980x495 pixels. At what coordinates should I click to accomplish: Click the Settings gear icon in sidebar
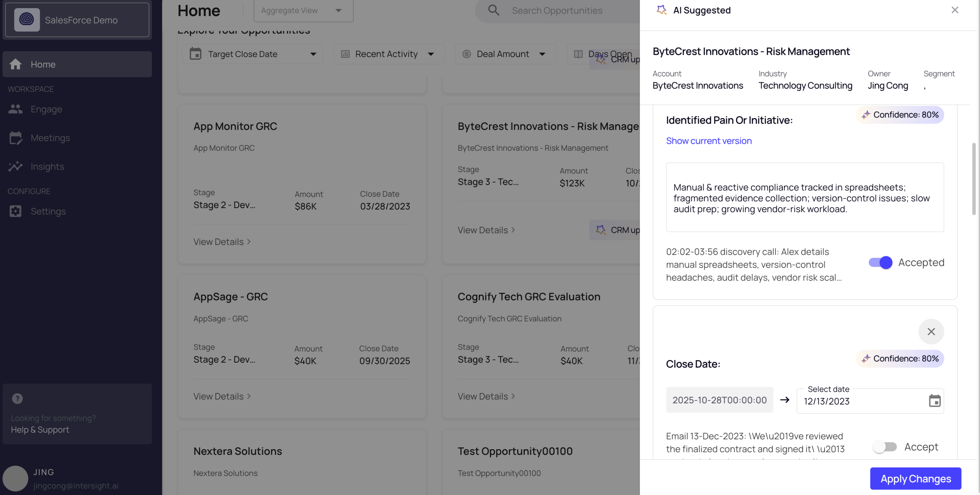click(x=15, y=211)
